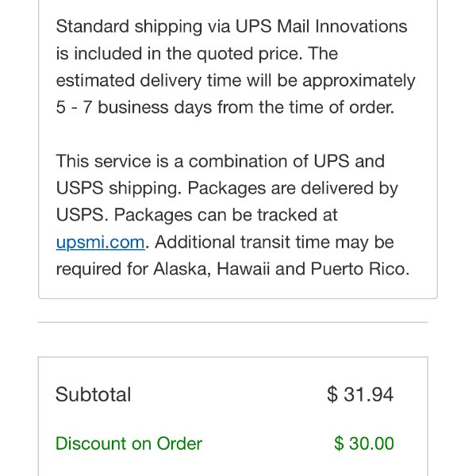Click the green Discount on Order label
Image resolution: width=476 pixels, height=476 pixels.
[x=129, y=443]
